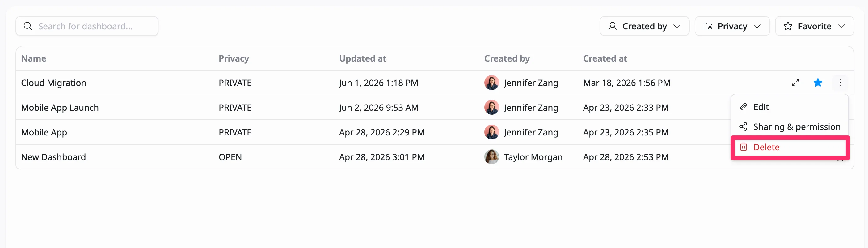868x248 pixels.
Task: Select Sharing & permission menu entry
Action: pos(790,127)
